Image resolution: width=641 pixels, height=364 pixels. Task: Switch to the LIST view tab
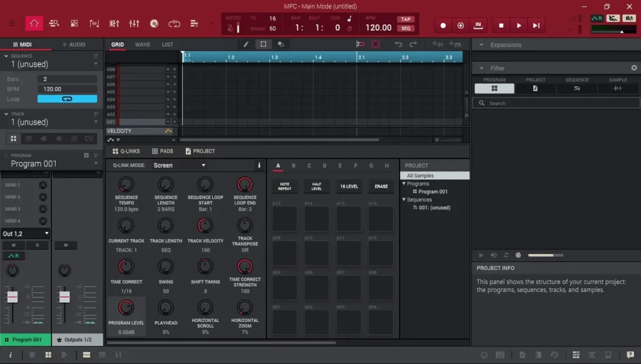168,44
